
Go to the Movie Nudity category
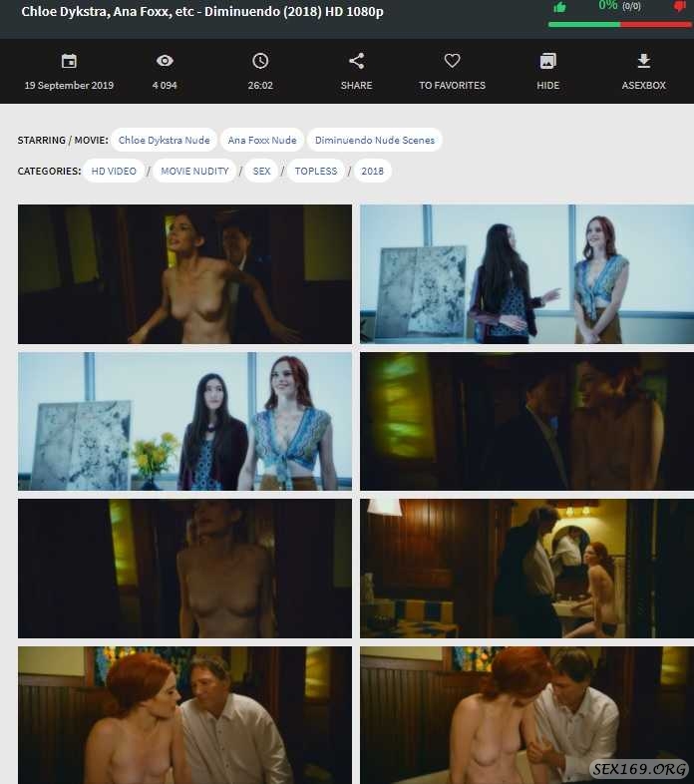tap(194, 172)
